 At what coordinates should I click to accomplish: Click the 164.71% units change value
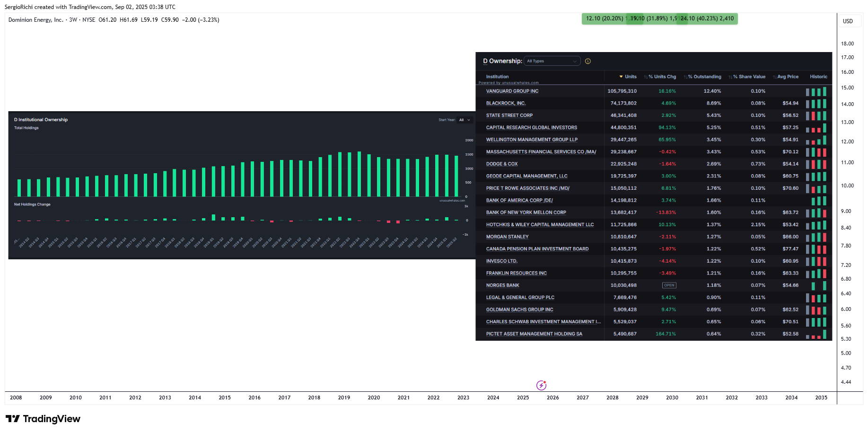[666, 334]
